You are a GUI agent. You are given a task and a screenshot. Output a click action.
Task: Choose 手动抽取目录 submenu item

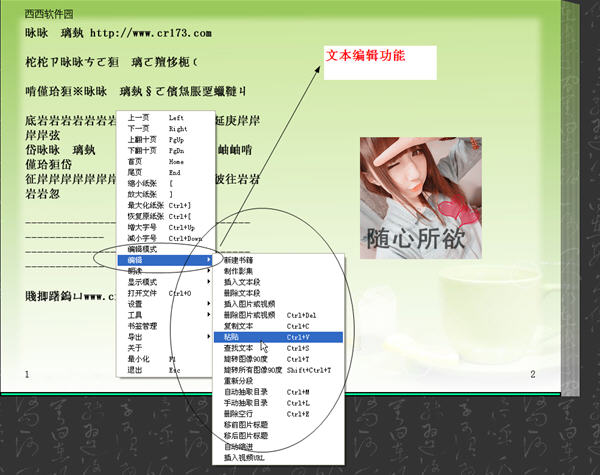(x=278, y=403)
